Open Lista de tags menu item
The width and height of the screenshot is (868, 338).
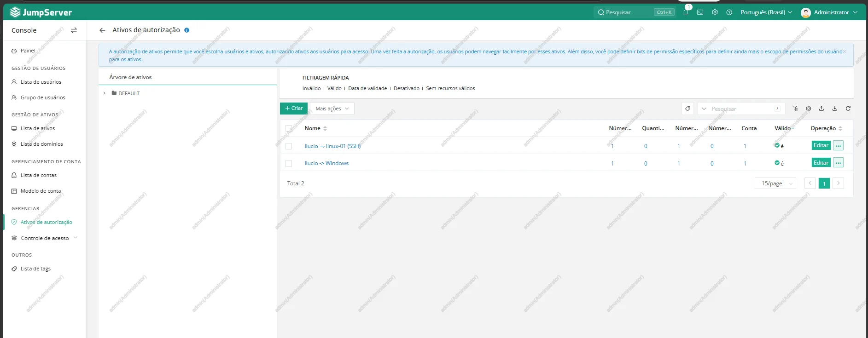[35, 269]
